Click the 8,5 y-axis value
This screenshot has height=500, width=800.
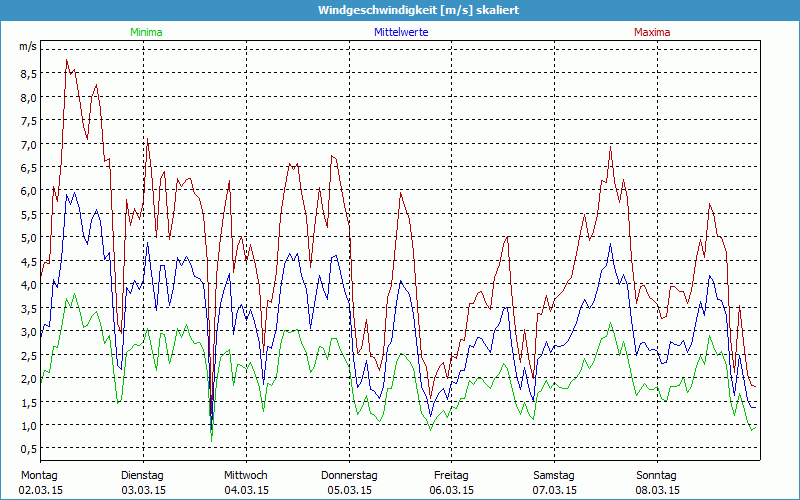coord(28,74)
